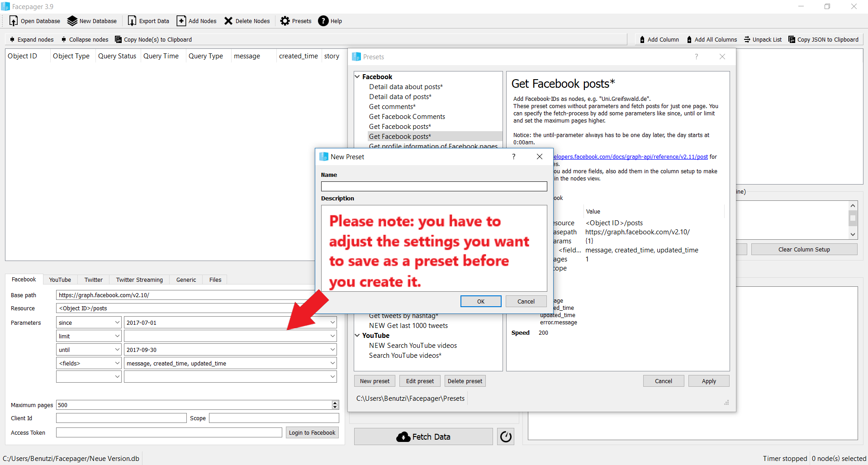Viewport: 868px width, 465px height.
Task: Click the Add Column icon
Action: click(642, 39)
